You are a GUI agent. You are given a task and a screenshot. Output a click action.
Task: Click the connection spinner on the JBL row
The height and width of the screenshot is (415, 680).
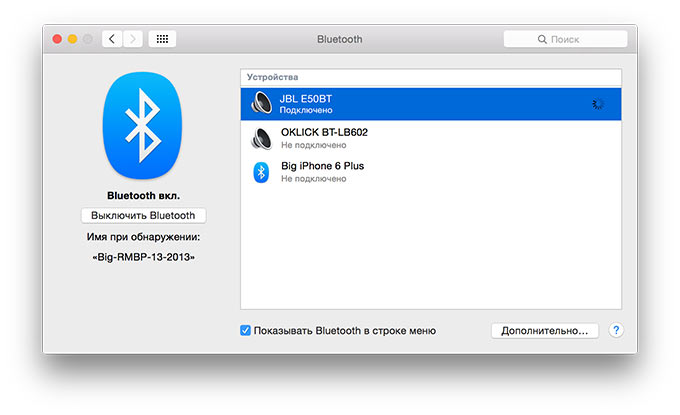(x=598, y=104)
